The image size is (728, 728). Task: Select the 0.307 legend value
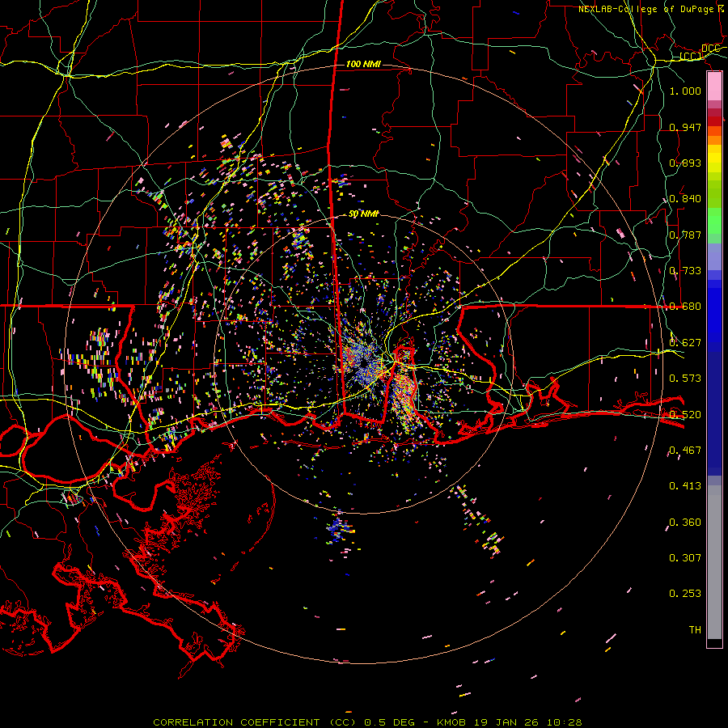coord(685,558)
